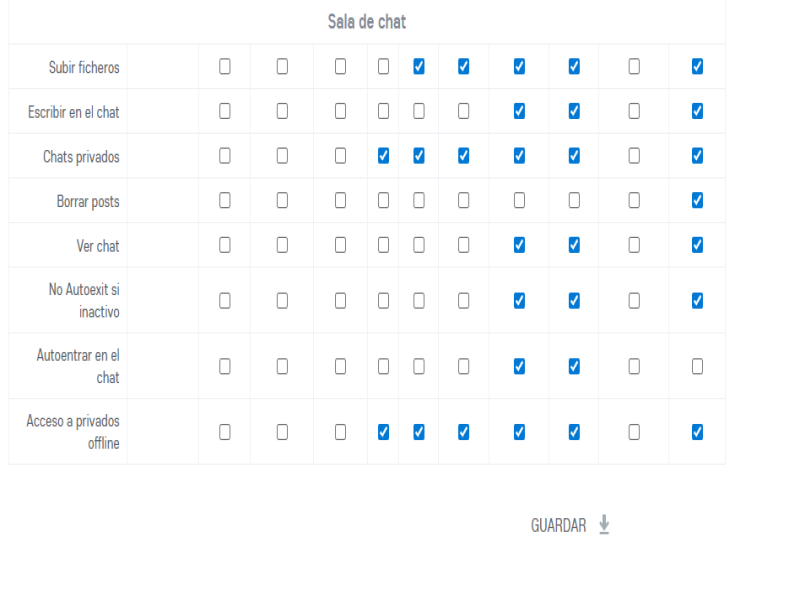This screenshot has height=600, width=800.
Task: Uncheck last Acceso a privados offline checkbox
Action: 697,432
